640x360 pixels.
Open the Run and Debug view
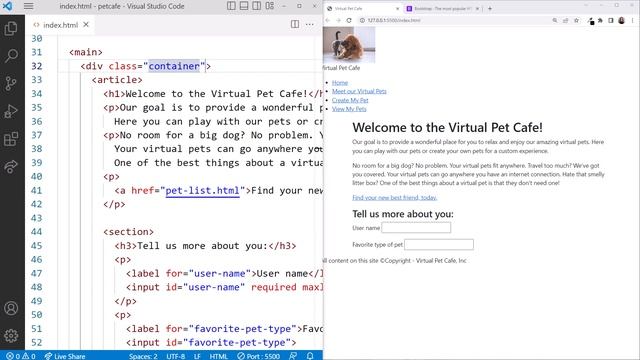click(x=11, y=111)
